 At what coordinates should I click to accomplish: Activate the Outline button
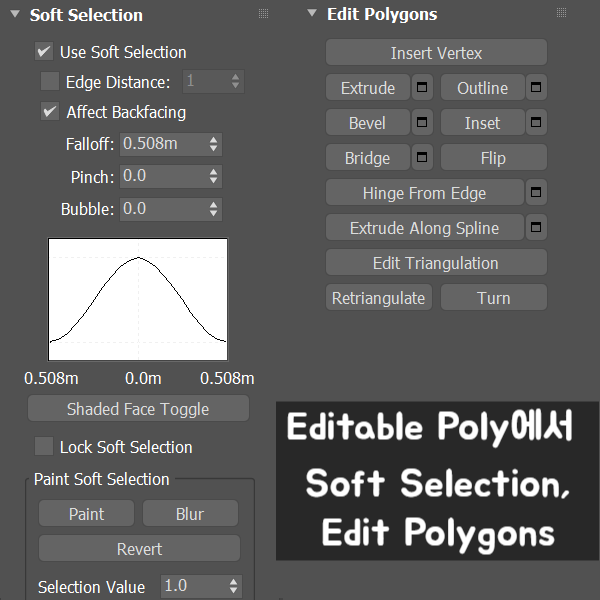coord(483,88)
